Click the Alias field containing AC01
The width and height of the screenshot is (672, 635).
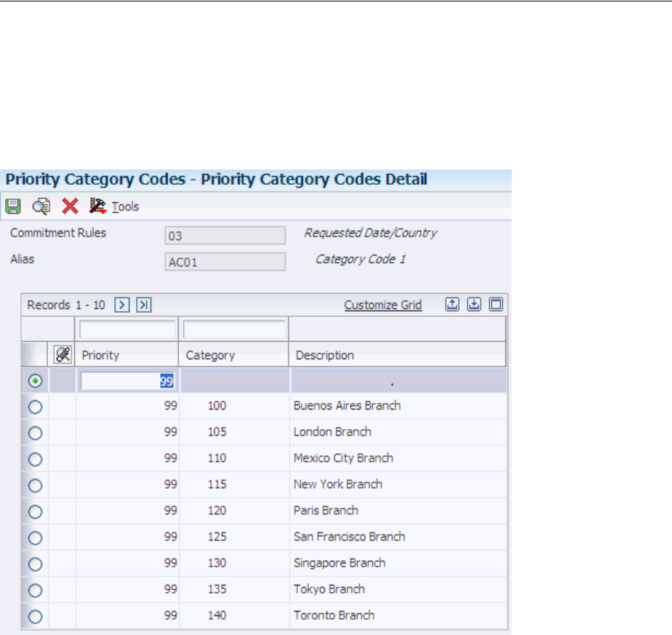[225, 262]
